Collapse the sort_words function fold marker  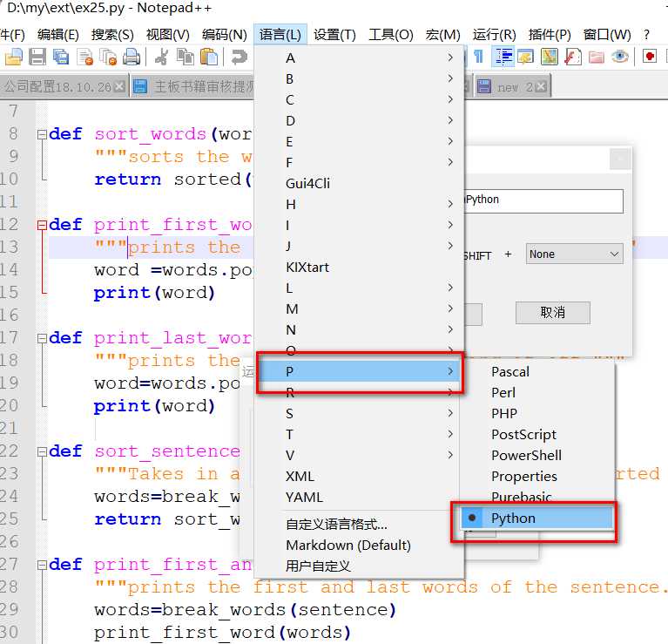pos(42,135)
